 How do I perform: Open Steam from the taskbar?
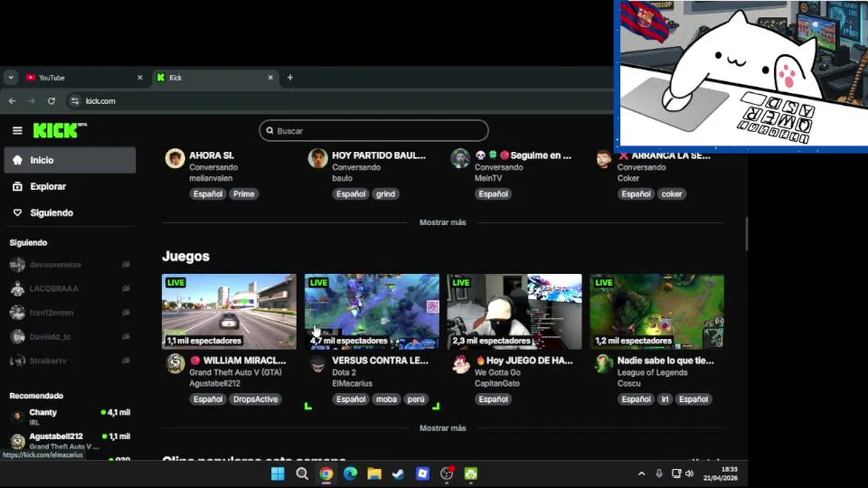pyautogui.click(x=399, y=474)
